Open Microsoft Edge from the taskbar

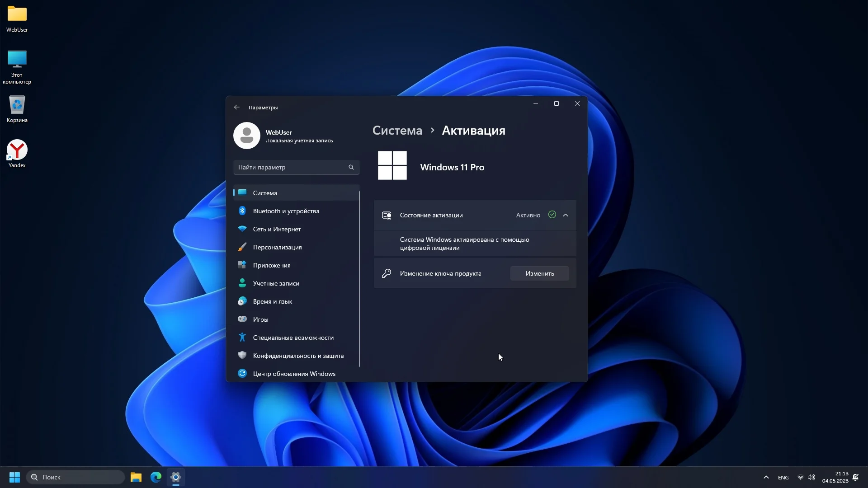click(x=156, y=477)
